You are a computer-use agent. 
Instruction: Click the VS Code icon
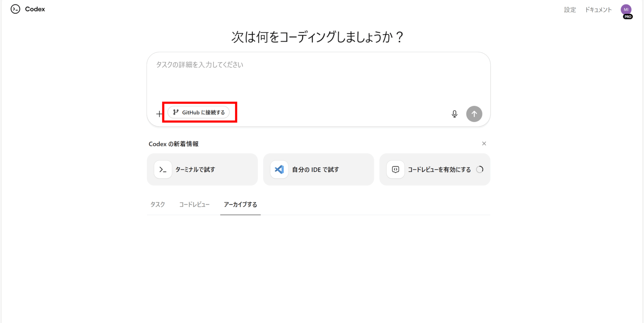pos(279,169)
